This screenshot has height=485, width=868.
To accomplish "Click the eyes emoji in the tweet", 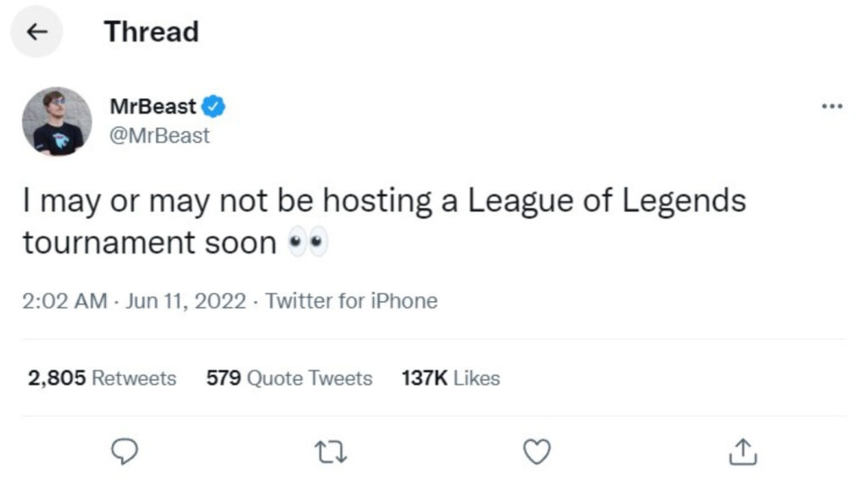I will click(x=309, y=242).
